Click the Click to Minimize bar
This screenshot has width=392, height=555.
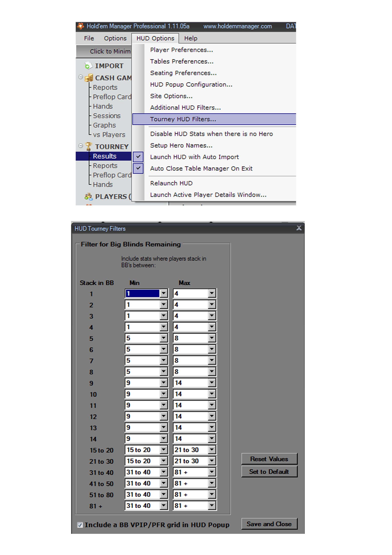tap(104, 51)
